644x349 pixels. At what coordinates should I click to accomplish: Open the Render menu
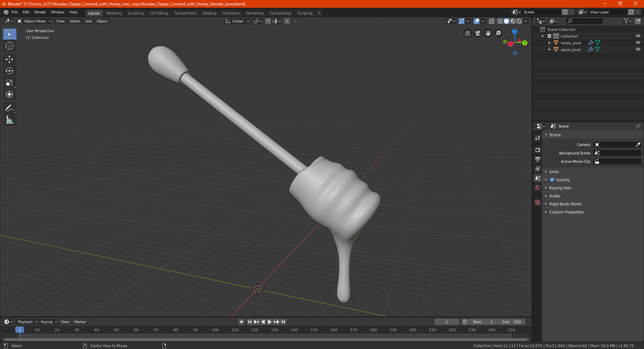(x=40, y=12)
